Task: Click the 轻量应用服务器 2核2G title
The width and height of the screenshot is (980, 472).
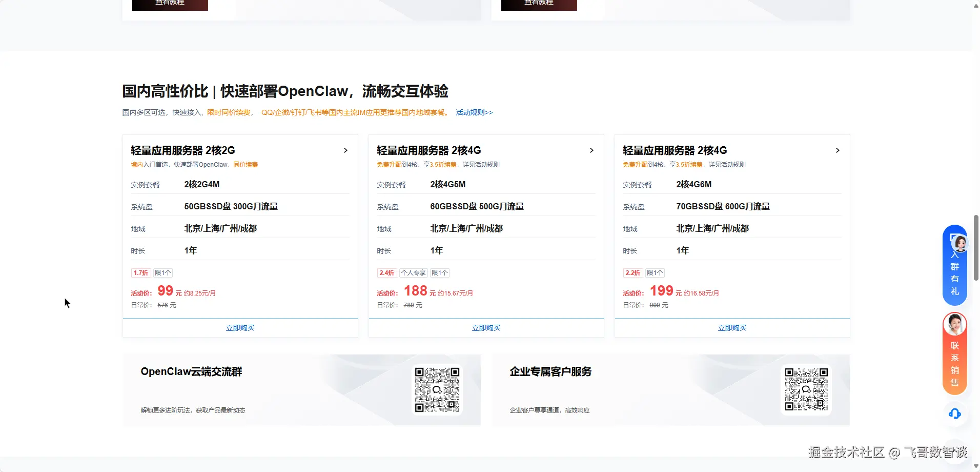Action: click(x=183, y=150)
